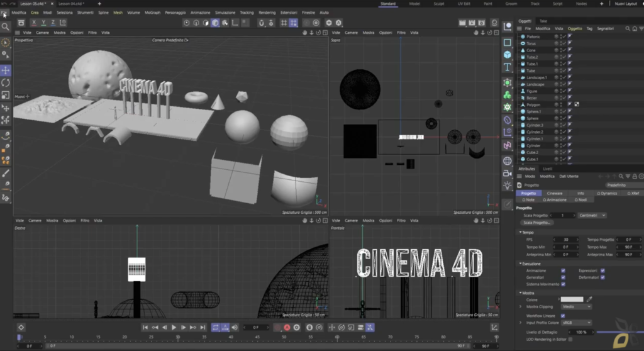This screenshot has width=644, height=351.
Task: Click the Text spline T icon
Action: click(x=508, y=67)
